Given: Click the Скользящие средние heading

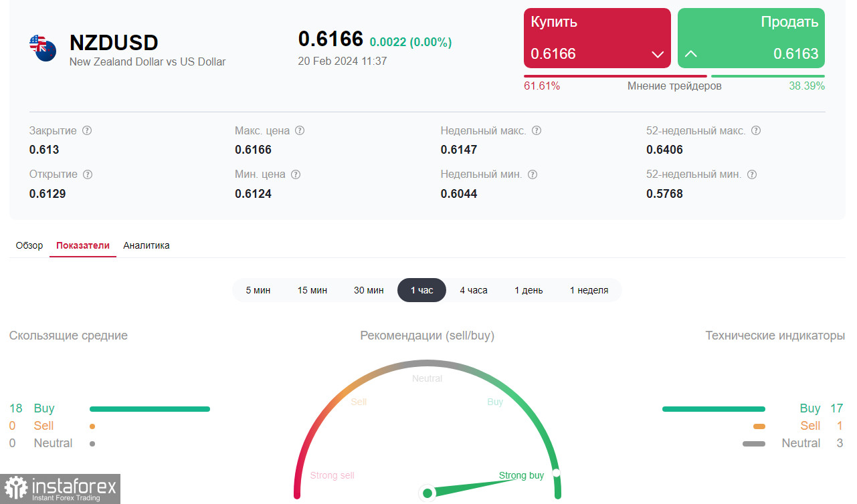Looking at the screenshot, I should click(68, 336).
